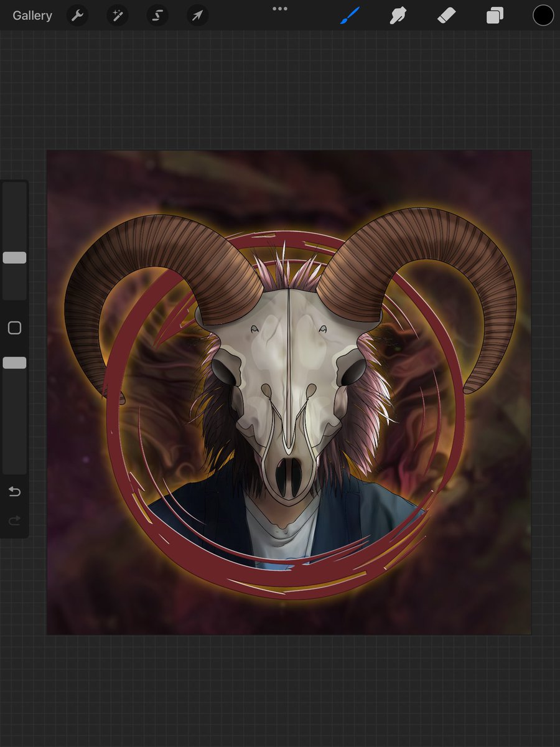Viewport: 560px width, 747px height.
Task: Open the Gallery
Action: point(32,16)
